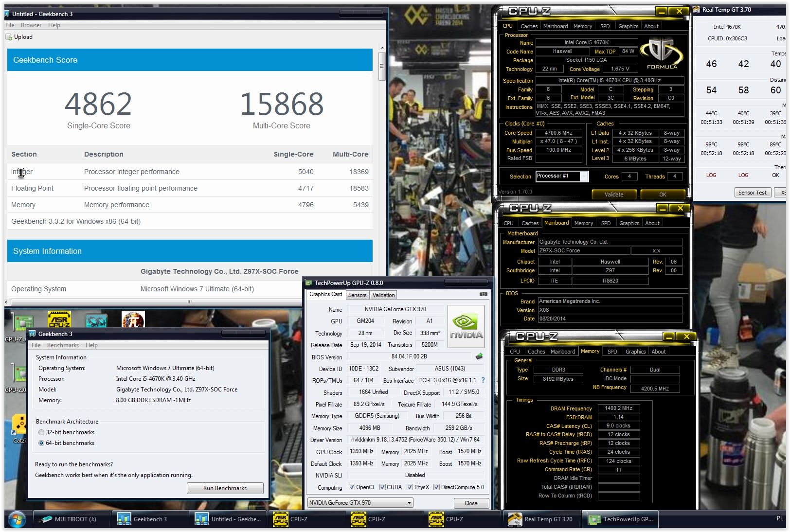Open the teal gears desktop icon
The height and width of the screenshot is (532, 790).
(x=96, y=320)
